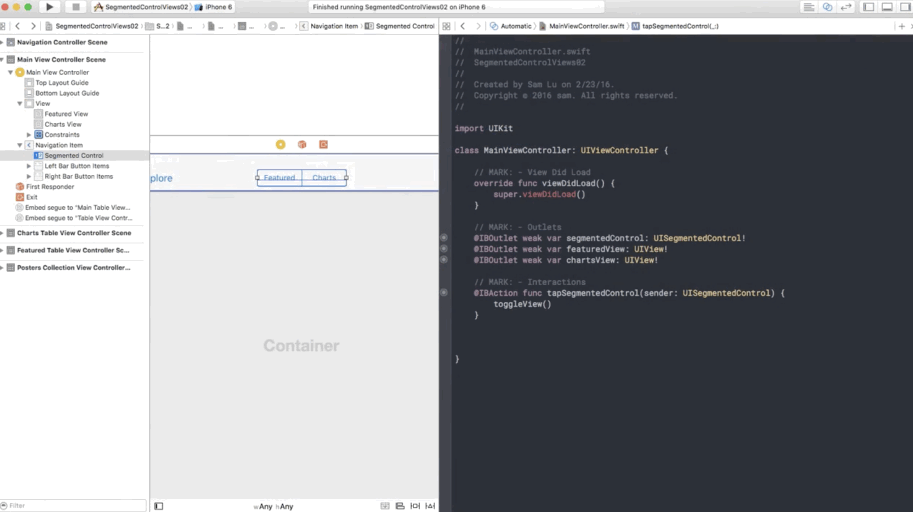
Task: Toggle the navigator pane
Action: coord(869,7)
